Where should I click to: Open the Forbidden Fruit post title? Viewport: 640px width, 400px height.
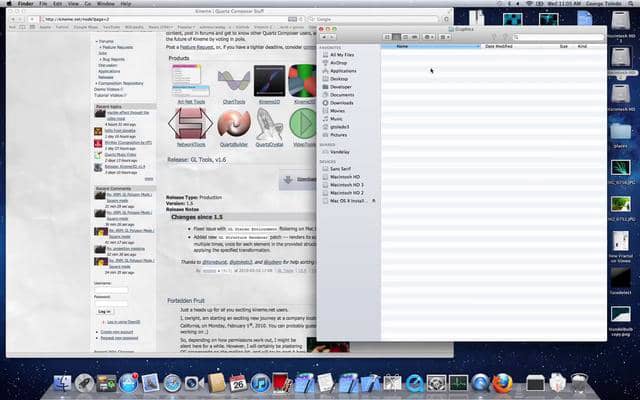click(x=186, y=301)
